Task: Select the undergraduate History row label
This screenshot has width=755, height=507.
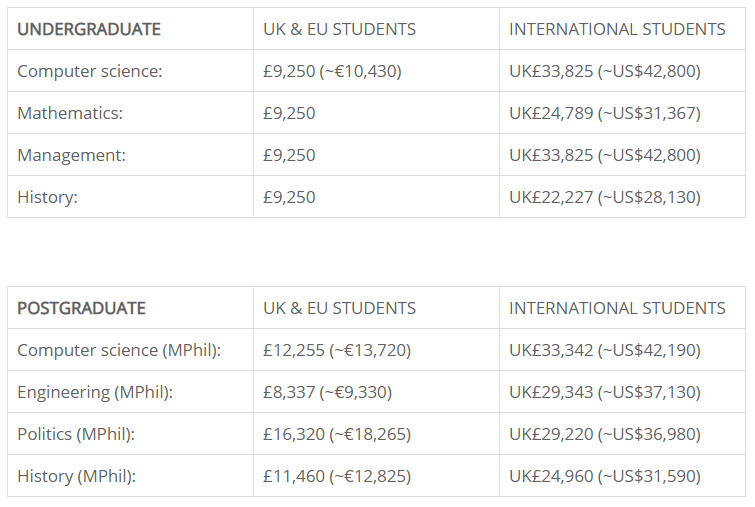Action: click(47, 197)
